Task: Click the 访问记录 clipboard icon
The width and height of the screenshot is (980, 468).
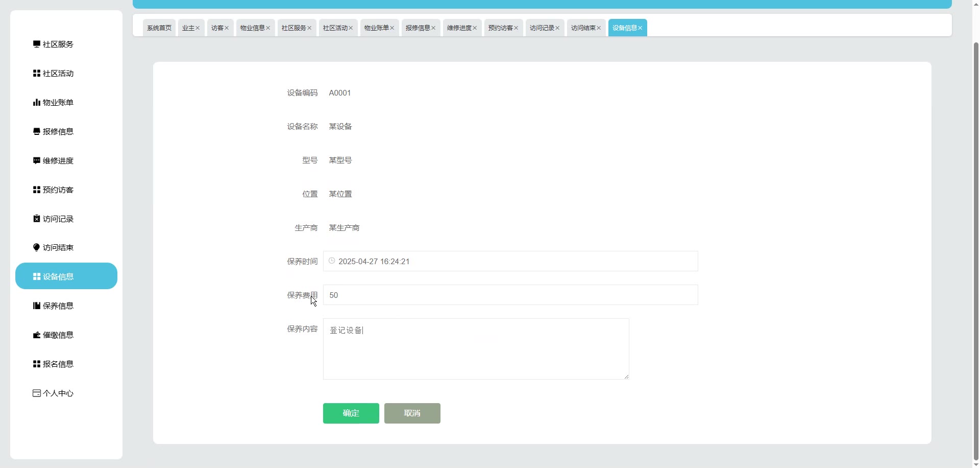Action: tap(36, 219)
